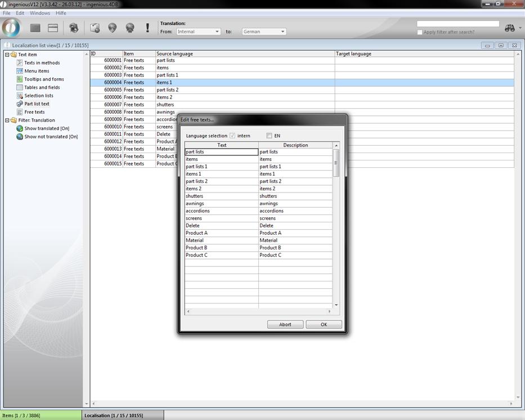The width and height of the screenshot is (525, 420).
Task: Open the Translation From dropdown
Action: 198,32
